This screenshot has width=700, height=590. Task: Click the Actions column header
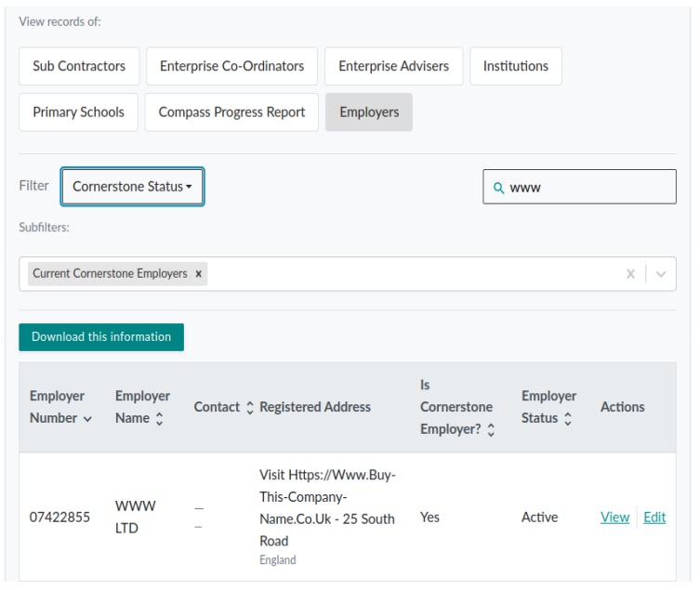pos(622,407)
